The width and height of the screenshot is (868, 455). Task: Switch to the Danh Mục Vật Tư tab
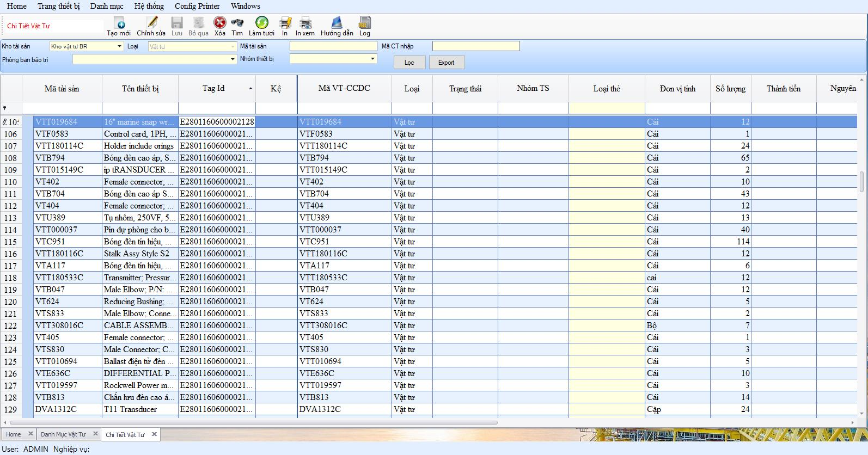(63, 434)
